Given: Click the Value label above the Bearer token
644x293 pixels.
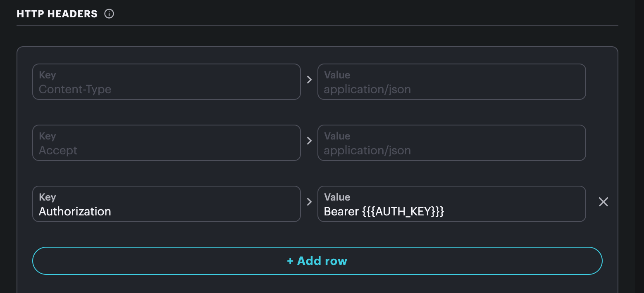Looking at the screenshot, I should (x=337, y=197).
